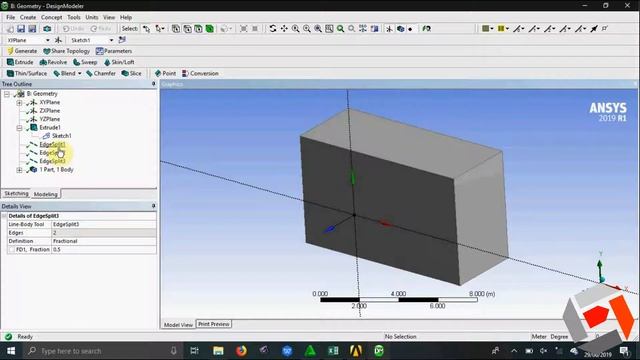This screenshot has height=360, width=640.
Task: Toggle the FD1 Fraction parameter checkbox
Action: [11, 249]
